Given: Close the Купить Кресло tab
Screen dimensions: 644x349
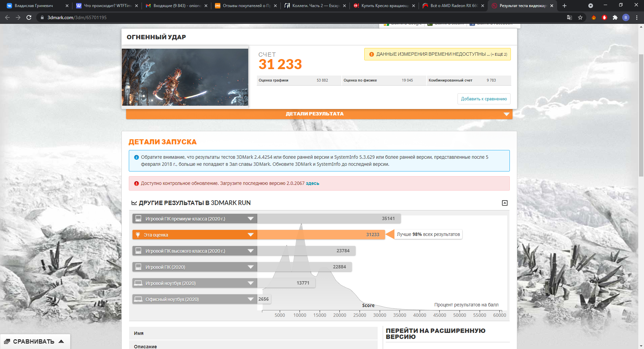Looking at the screenshot, I should pyautogui.click(x=414, y=6).
